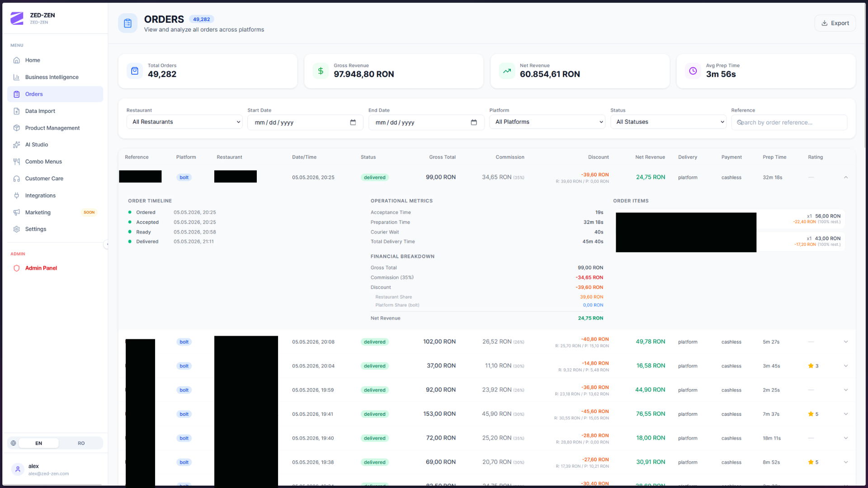Image resolution: width=868 pixels, height=488 pixels.
Task: Click the Customer Care headset icon
Action: point(17,178)
